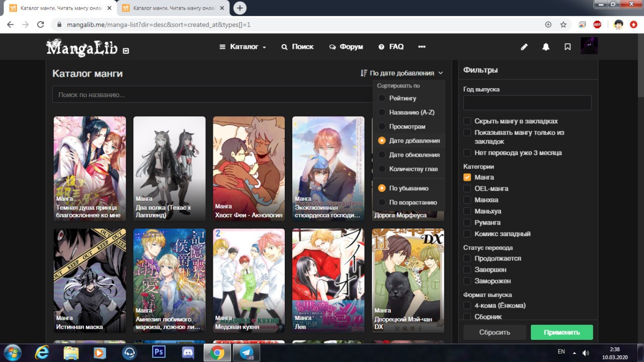644x362 pixels.
Task: Check the 'Маньхуа' category checkbox
Action: [x=467, y=211]
